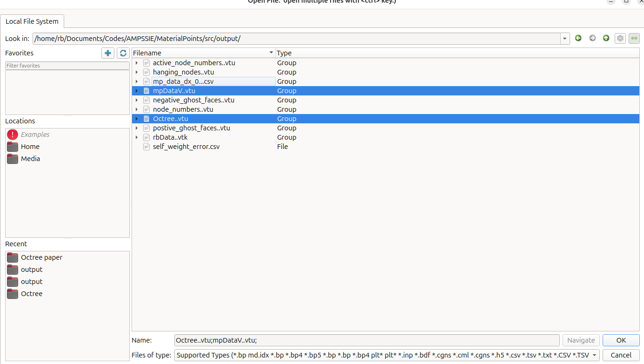
Task: Click the Cancel button
Action: click(x=621, y=355)
